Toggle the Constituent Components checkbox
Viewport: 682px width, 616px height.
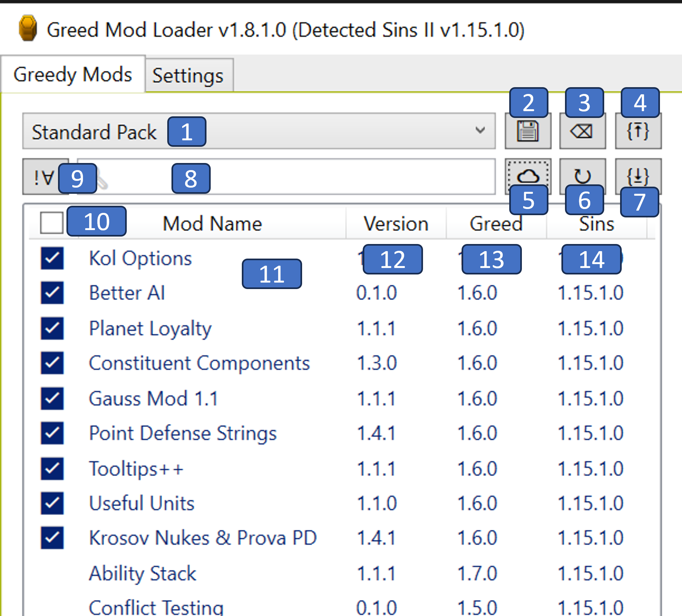click(53, 363)
